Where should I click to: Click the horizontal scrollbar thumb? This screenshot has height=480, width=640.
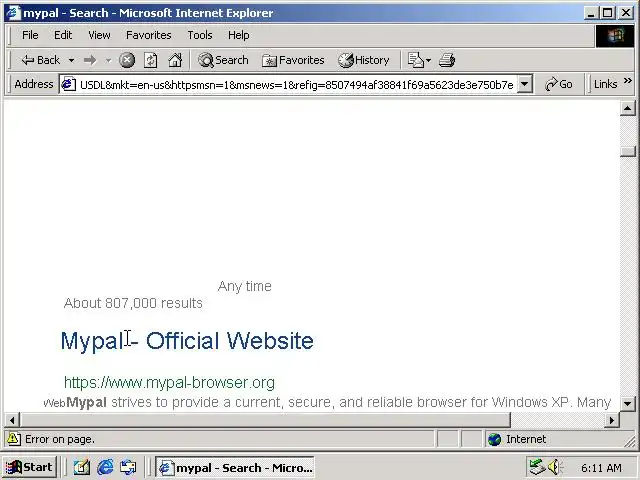[x=265, y=420]
